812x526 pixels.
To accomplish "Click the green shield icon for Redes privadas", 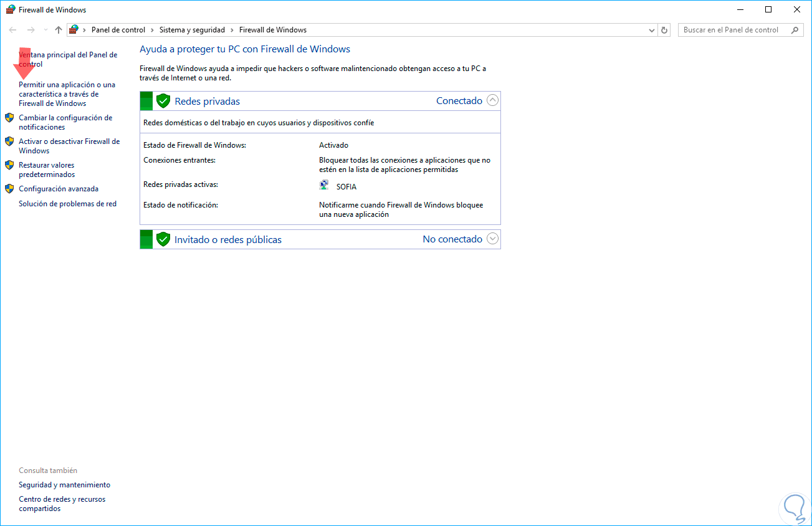I will 163,101.
